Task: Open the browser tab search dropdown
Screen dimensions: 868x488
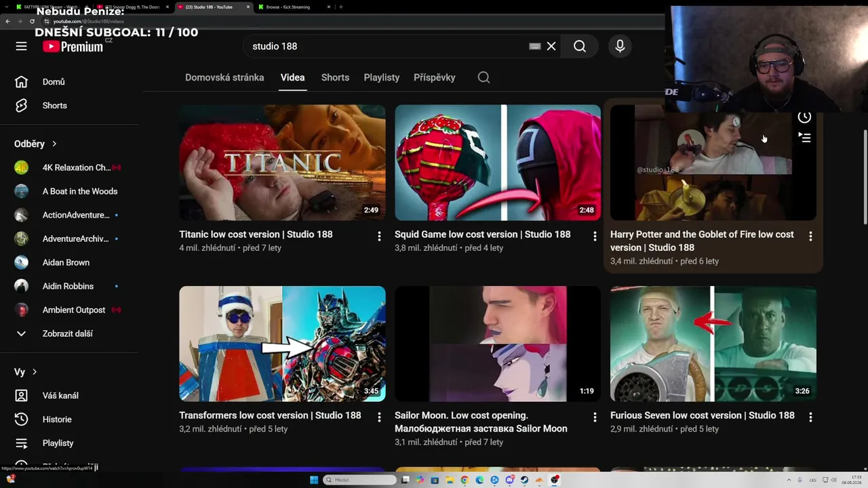Action: tap(7, 7)
